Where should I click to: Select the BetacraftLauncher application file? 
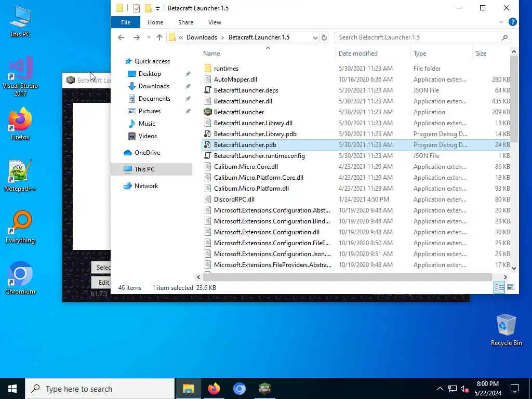click(x=239, y=112)
